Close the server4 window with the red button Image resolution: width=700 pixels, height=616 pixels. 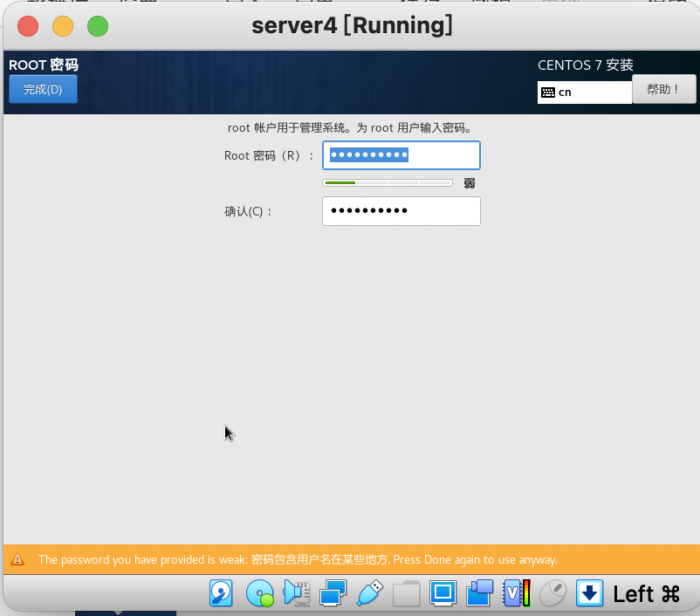click(28, 26)
